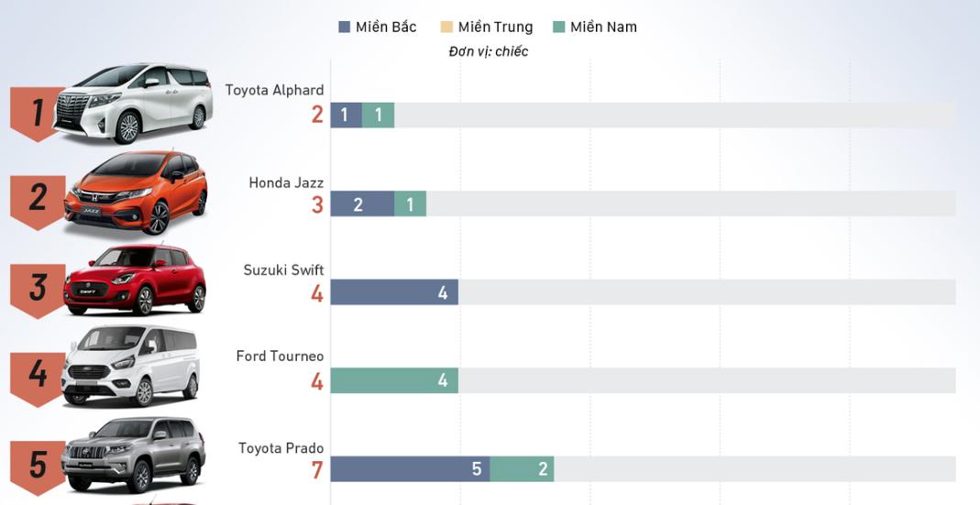Click the red Suzuki Swift car image

(x=134, y=279)
